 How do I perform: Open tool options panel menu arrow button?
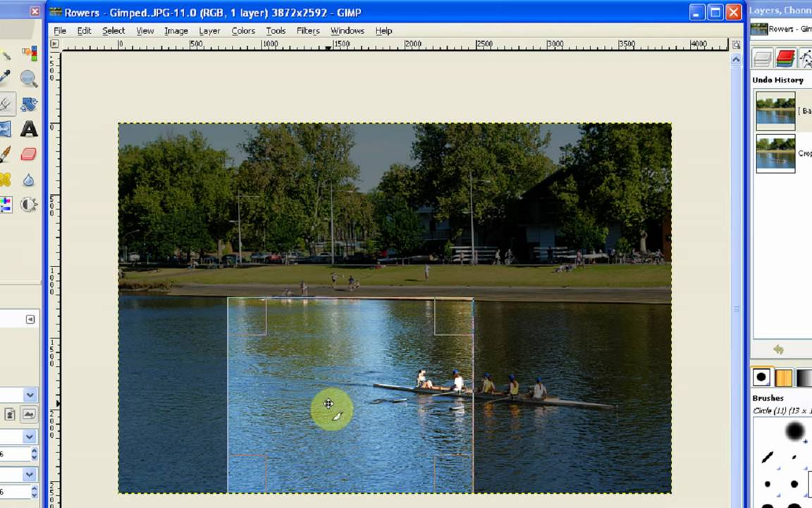[30, 319]
